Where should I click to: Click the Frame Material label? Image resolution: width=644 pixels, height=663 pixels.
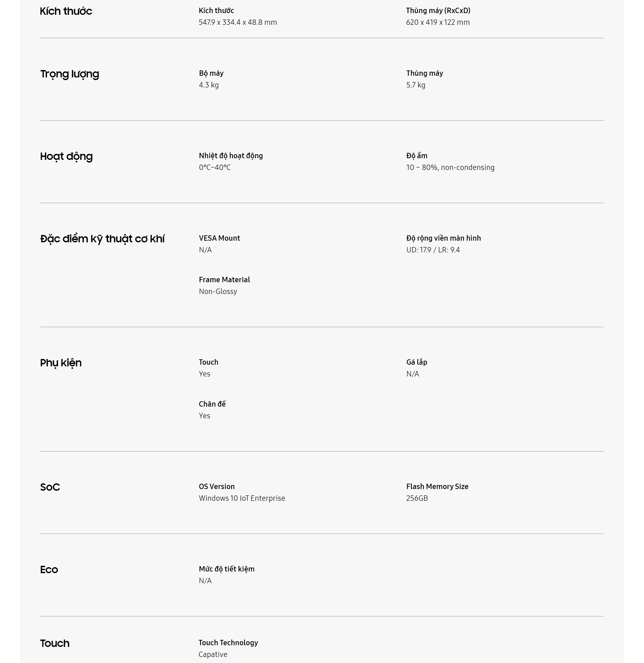(x=224, y=280)
